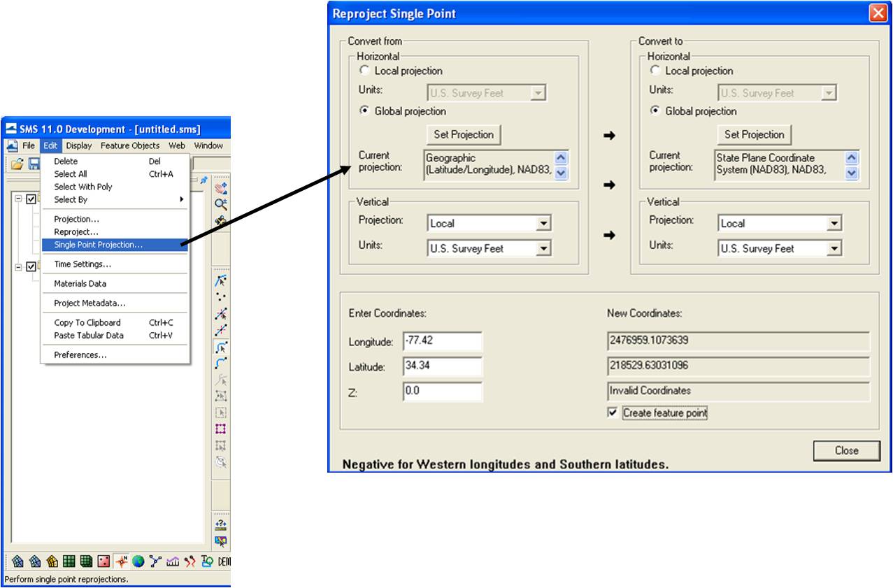Screen dimensions: 893x588
Task: Choose the Select Feature Point tool
Action: point(221,281)
